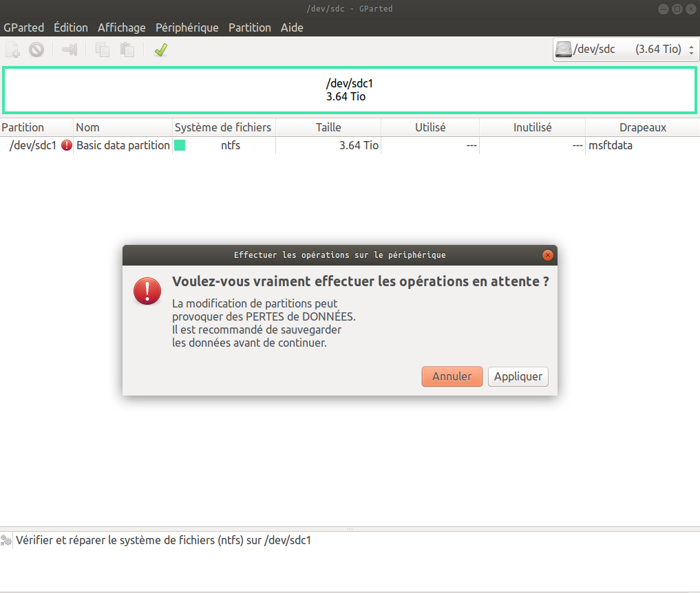Click the 'msftdata' flag text
Screen dimensions: 700x593
click(x=611, y=145)
